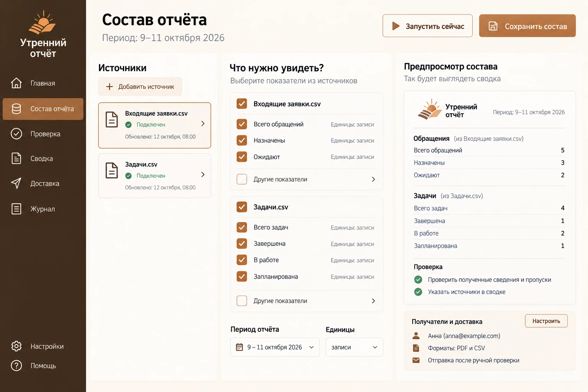The height and width of the screenshot is (392, 588).
Task: Click the gear icon for Настройки
Action: pos(16,346)
